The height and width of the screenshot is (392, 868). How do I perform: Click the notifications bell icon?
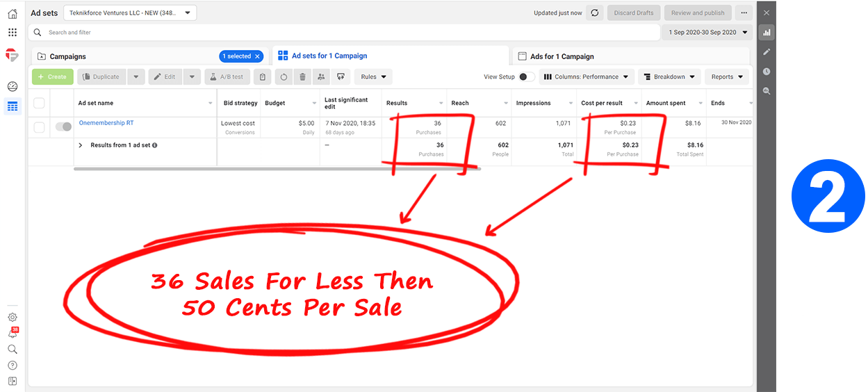coord(12,334)
